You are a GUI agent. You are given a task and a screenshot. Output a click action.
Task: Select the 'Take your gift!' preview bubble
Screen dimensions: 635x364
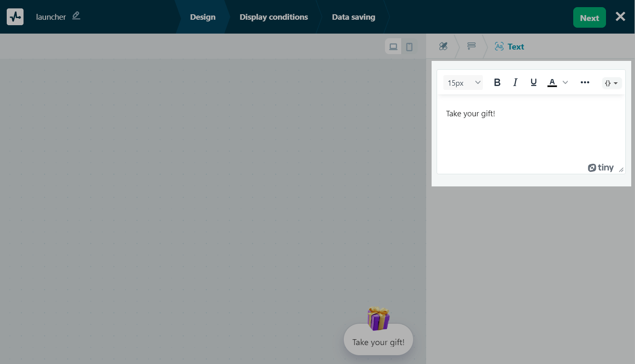pos(378,340)
